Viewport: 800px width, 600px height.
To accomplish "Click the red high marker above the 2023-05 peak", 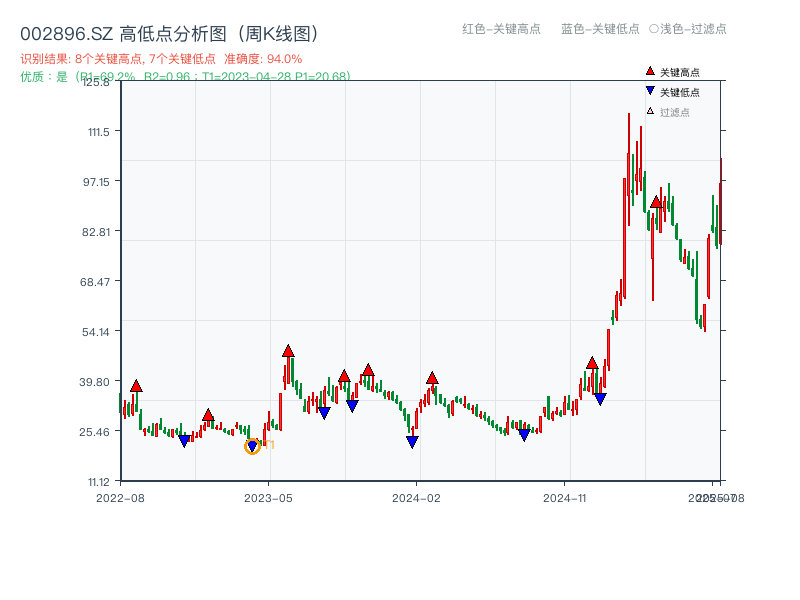I will (287, 350).
